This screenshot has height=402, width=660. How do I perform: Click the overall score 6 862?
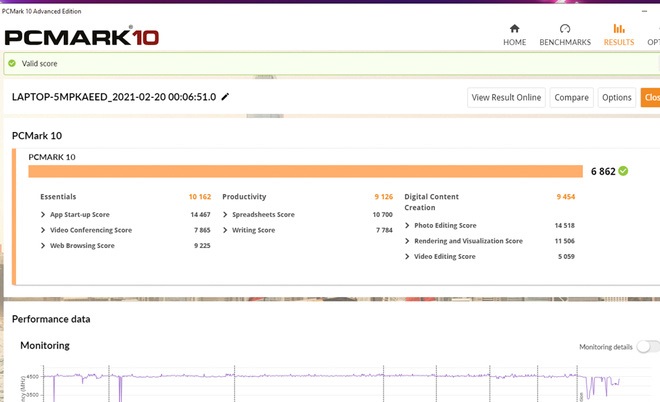tap(603, 171)
